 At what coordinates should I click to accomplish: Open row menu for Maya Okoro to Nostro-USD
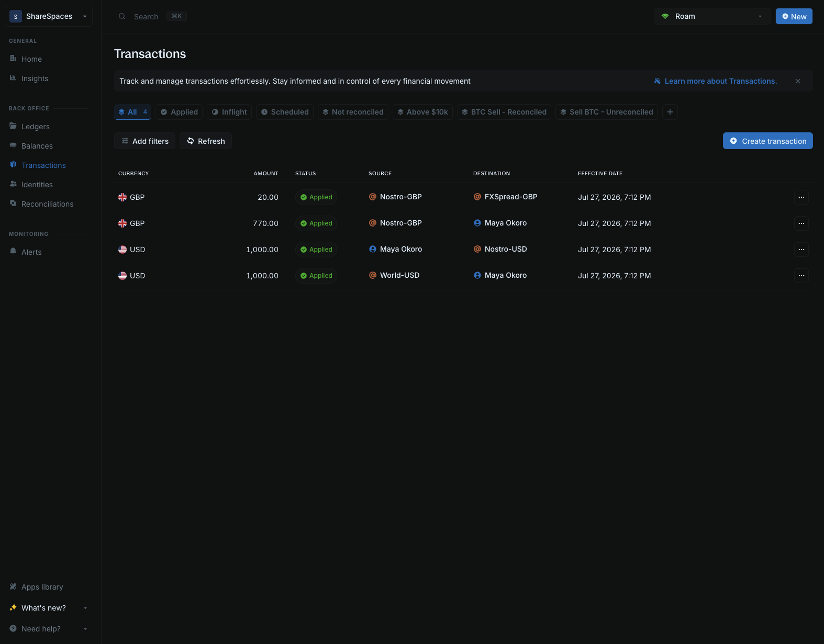[x=801, y=250]
